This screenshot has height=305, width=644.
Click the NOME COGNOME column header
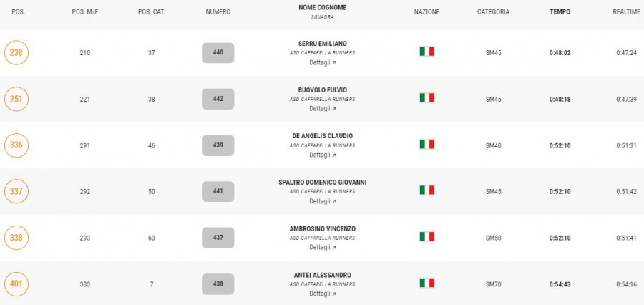pyautogui.click(x=323, y=7)
